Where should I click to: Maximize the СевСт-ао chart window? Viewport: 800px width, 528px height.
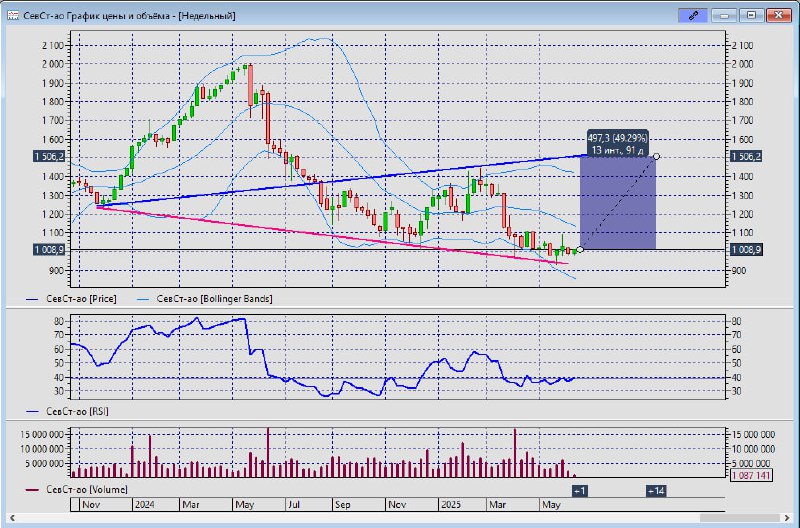751,15
